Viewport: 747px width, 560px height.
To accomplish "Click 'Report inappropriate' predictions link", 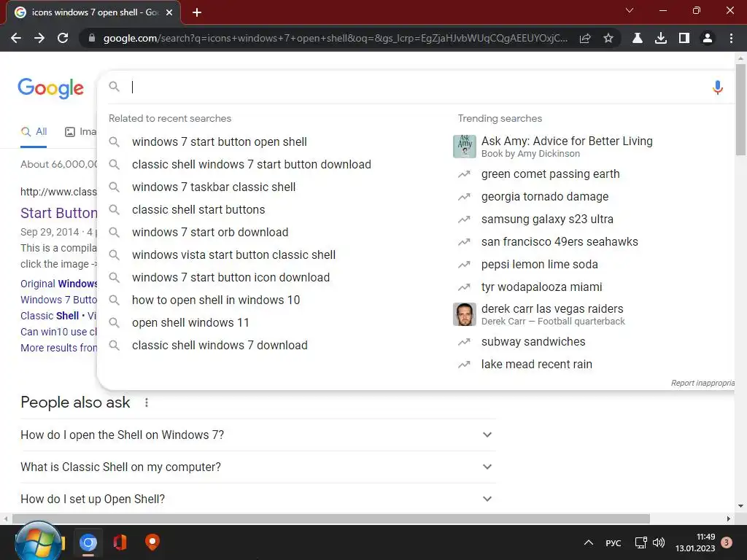I will tap(703, 383).
